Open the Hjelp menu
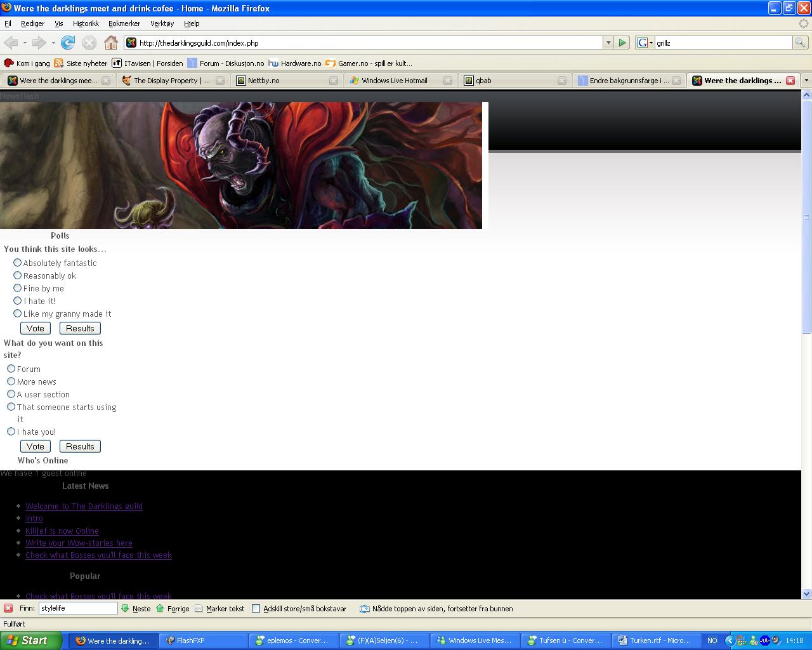 coord(192,23)
